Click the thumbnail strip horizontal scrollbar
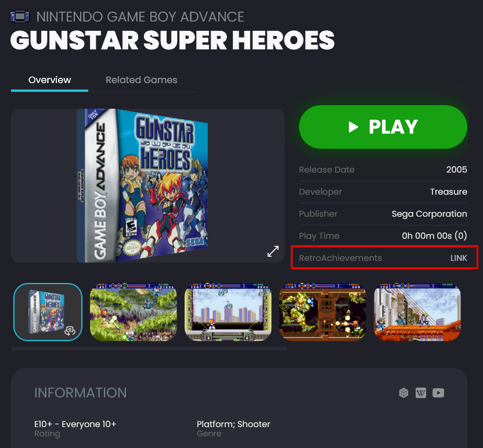Screen dimensions: 483x448 (149, 349)
